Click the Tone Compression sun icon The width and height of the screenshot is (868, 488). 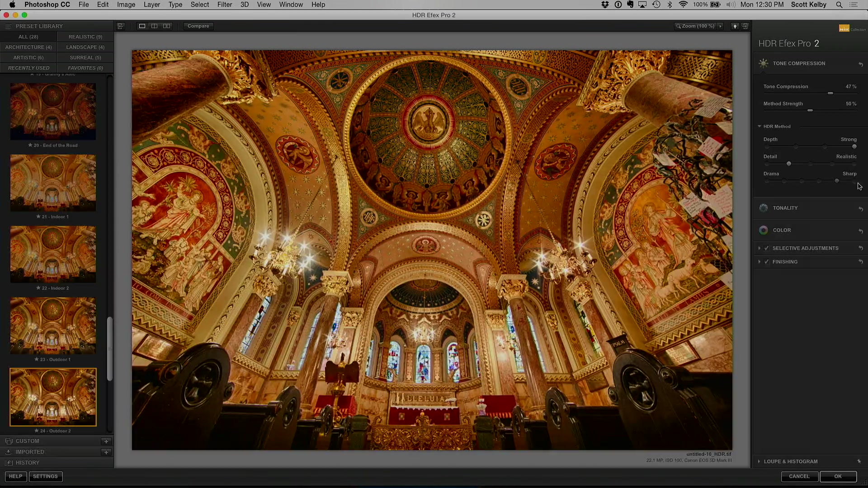click(x=764, y=63)
